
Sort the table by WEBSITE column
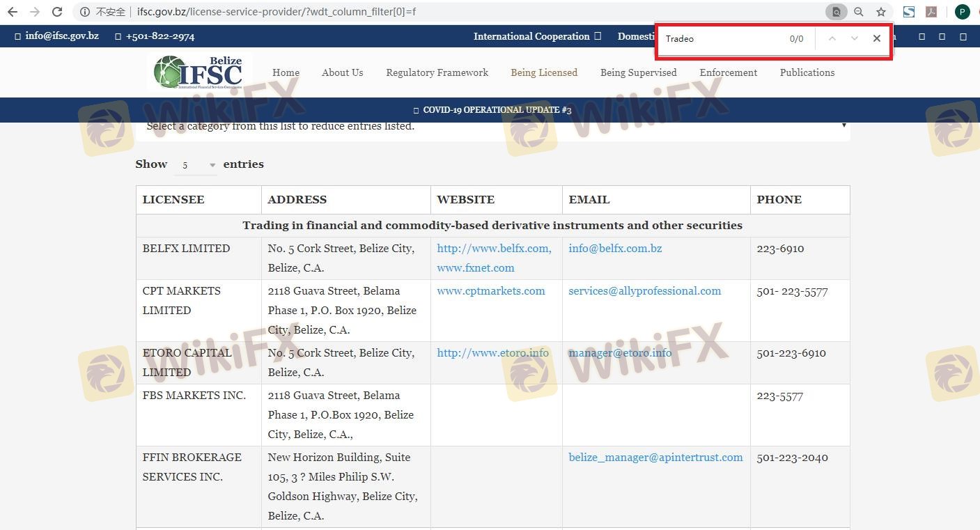coord(497,200)
